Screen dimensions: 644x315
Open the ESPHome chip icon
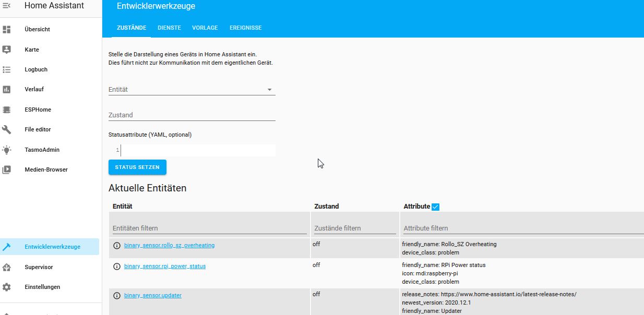point(7,110)
